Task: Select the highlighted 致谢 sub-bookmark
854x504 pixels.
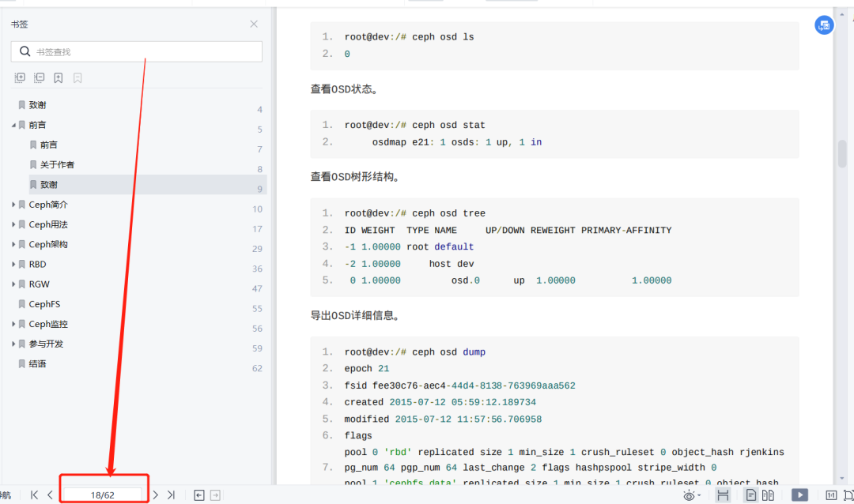Action: pyautogui.click(x=48, y=185)
